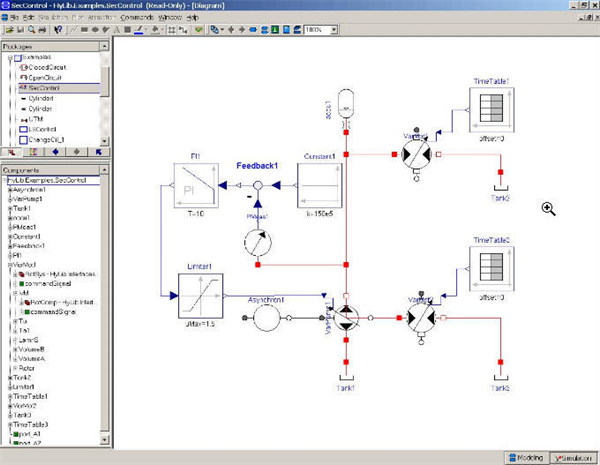Click the pressure gauge sensor icon
The image size is (600, 465).
tap(259, 243)
